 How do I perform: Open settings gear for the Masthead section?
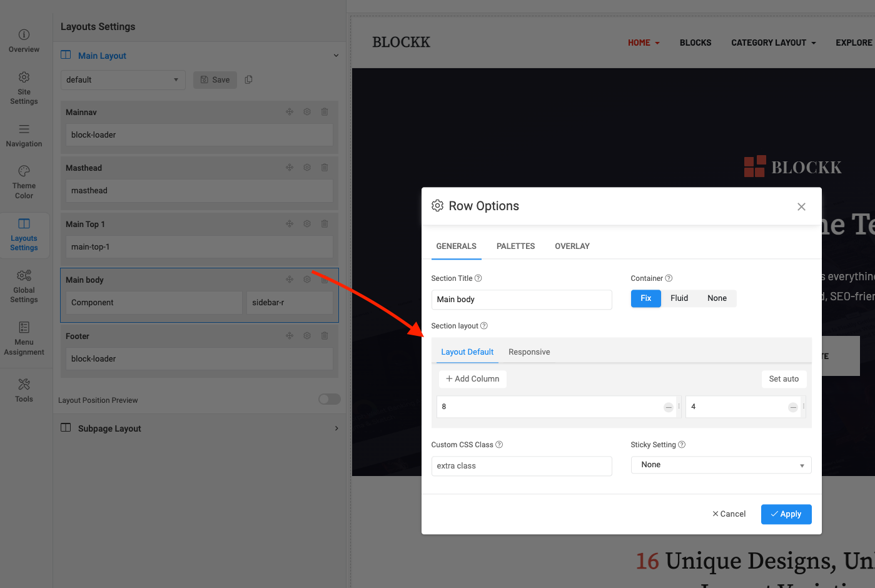coord(307,167)
